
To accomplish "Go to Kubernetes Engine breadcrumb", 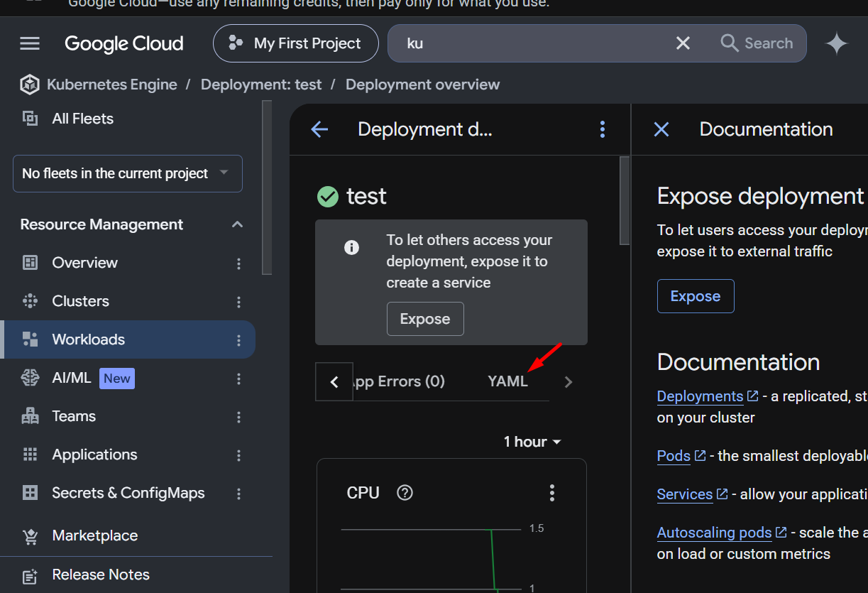I will [x=111, y=85].
